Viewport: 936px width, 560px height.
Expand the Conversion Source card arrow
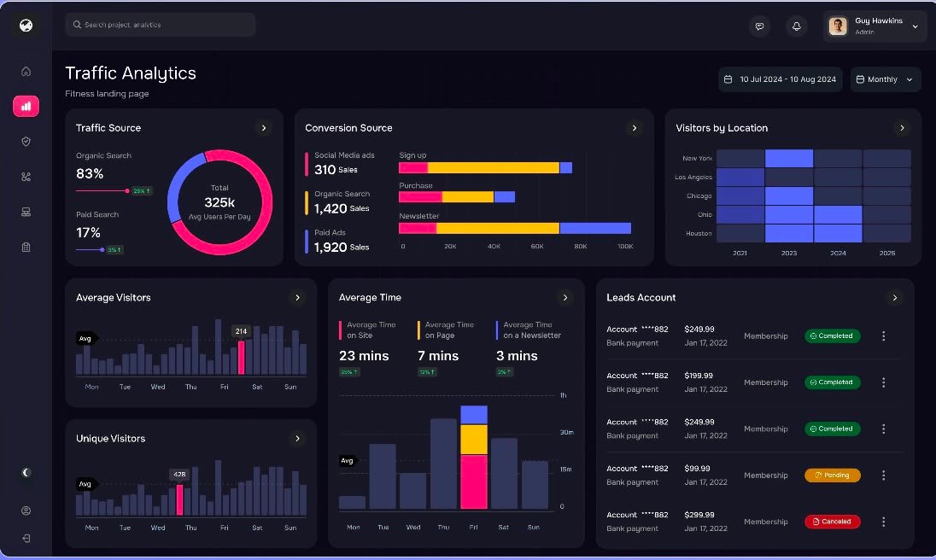pyautogui.click(x=635, y=128)
